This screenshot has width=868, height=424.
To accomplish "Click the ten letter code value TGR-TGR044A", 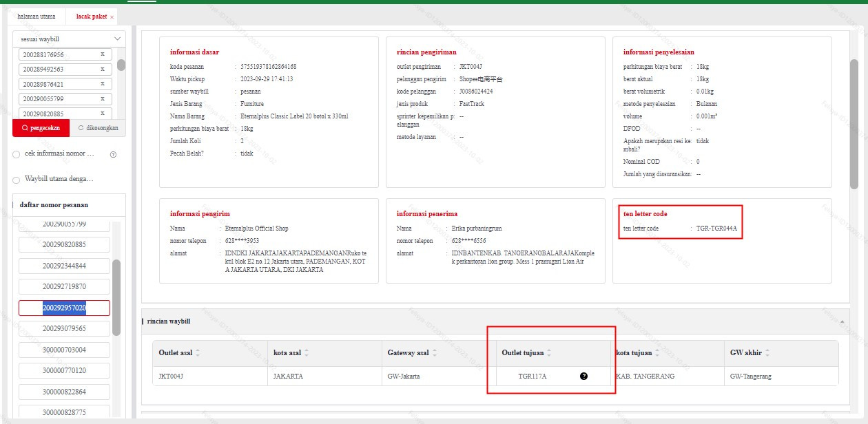I will [x=717, y=228].
